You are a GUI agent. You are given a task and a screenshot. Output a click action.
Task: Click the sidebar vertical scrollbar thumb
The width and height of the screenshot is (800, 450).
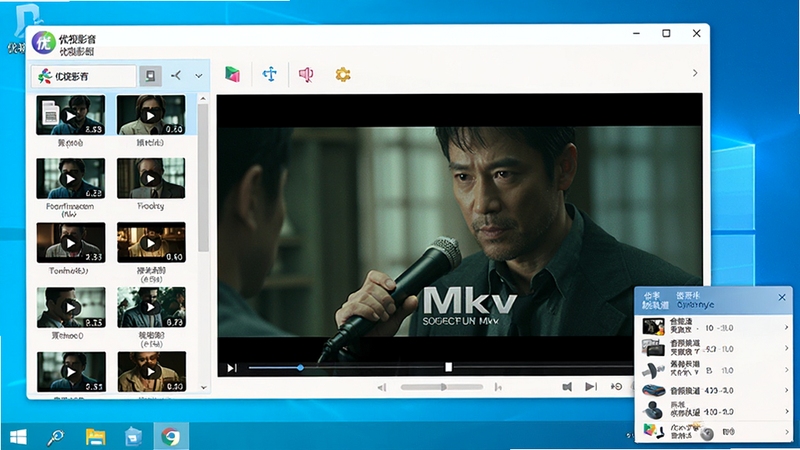(x=203, y=178)
